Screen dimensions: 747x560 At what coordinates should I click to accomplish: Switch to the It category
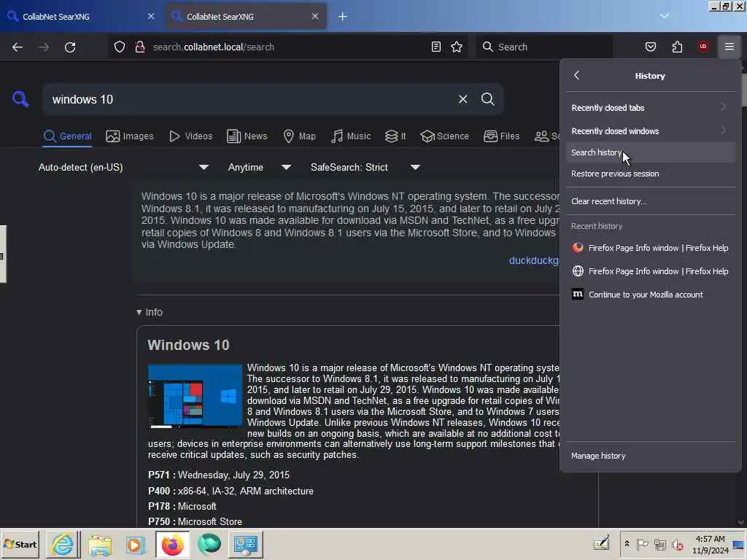click(395, 136)
